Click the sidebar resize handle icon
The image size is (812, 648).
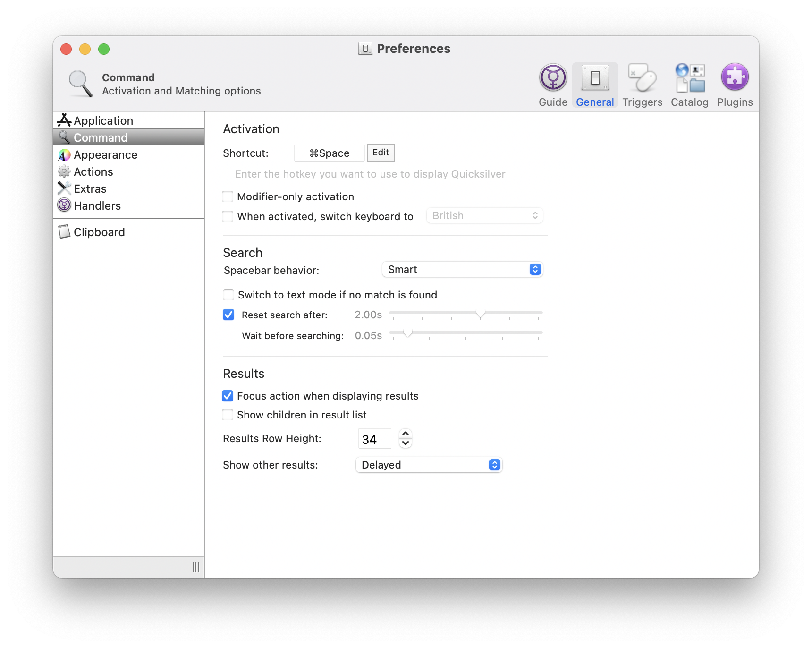click(196, 567)
